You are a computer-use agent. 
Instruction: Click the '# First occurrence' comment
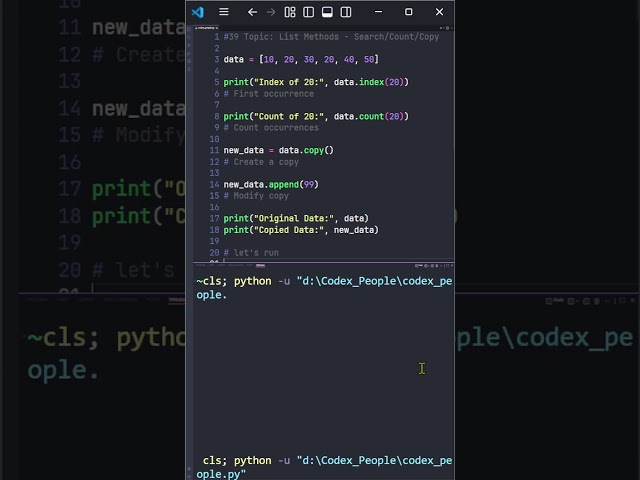pyautogui.click(x=269, y=94)
